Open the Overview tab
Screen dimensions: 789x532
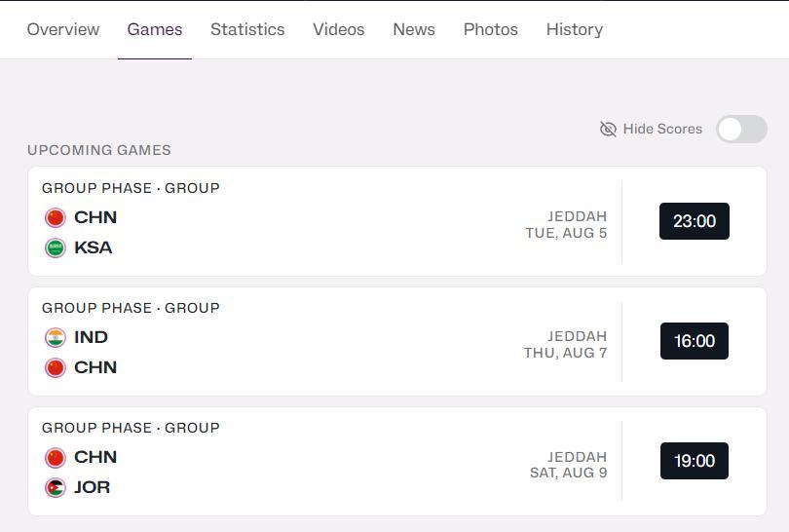[x=63, y=29]
